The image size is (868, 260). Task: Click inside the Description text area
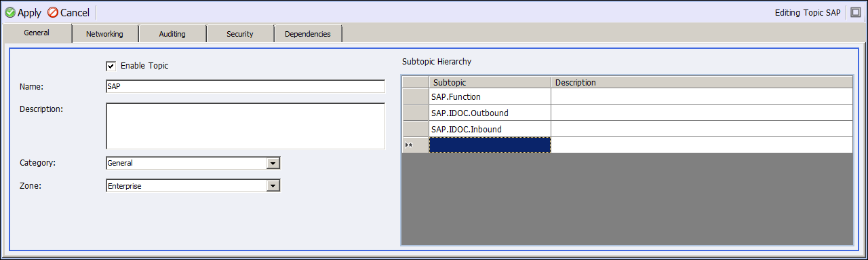pyautogui.click(x=245, y=126)
